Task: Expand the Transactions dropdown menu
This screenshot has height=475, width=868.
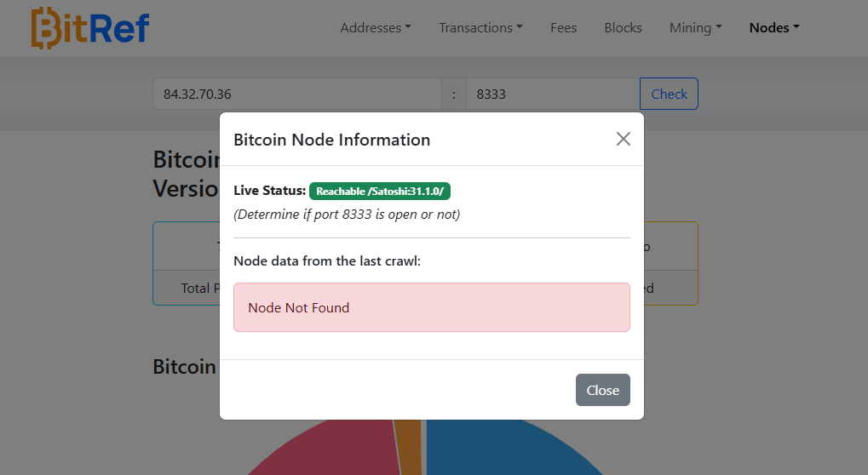Action: tap(480, 27)
